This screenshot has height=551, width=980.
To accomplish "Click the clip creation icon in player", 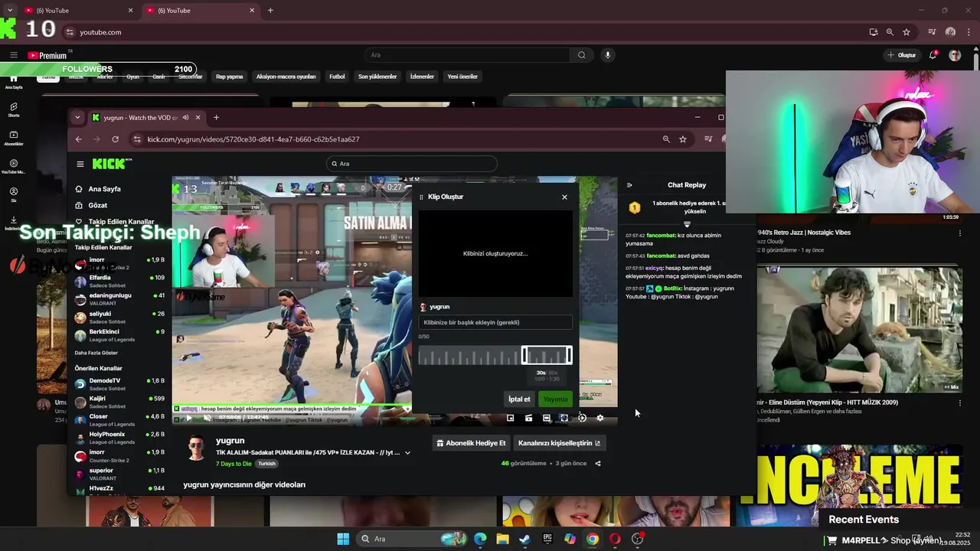I will (x=528, y=418).
